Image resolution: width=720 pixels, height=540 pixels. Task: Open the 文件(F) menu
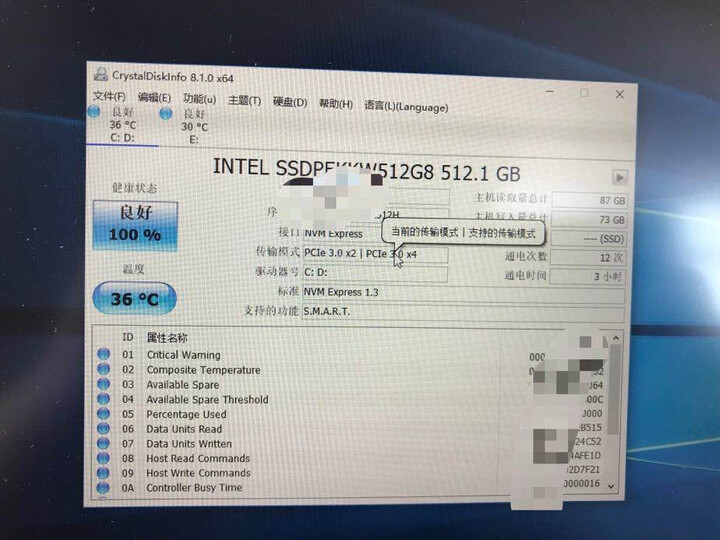coord(109,96)
